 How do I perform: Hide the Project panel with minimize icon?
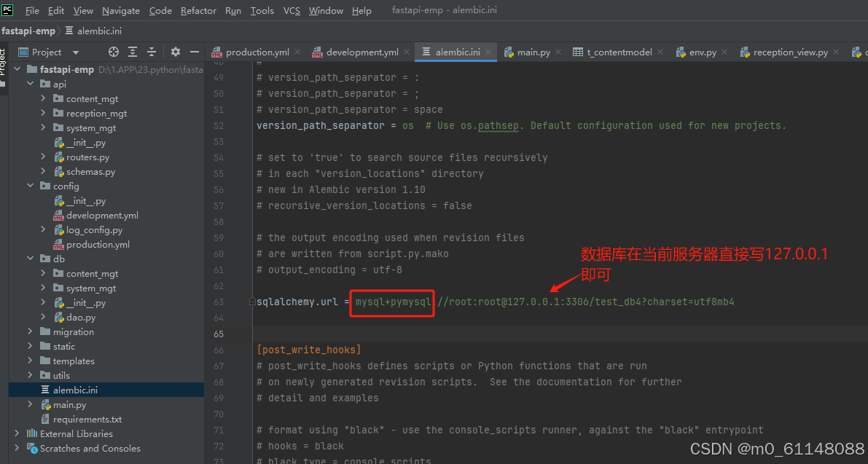tap(194, 52)
